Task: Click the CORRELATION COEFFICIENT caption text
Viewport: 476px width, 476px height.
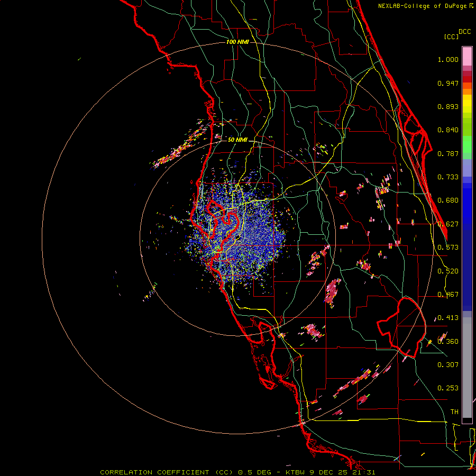Action: pyautogui.click(x=154, y=472)
